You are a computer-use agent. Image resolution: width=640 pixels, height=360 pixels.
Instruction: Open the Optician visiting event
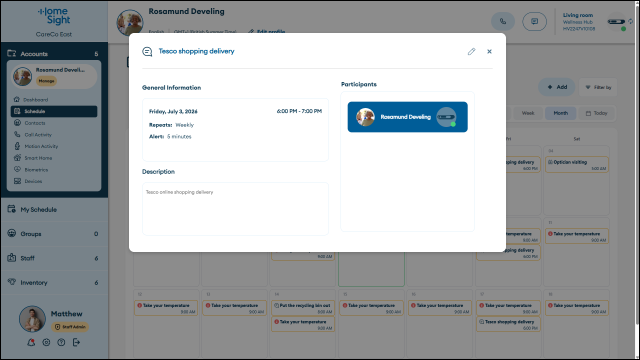click(x=577, y=165)
